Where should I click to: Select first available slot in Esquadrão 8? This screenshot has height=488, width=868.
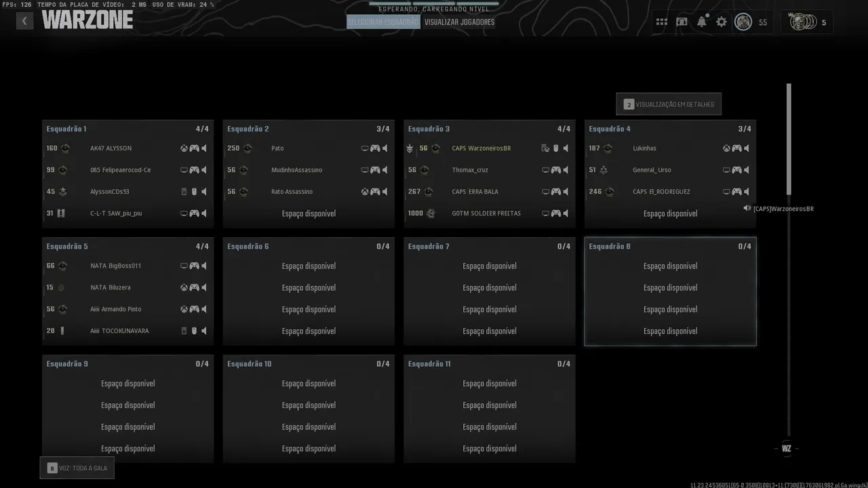pos(670,266)
